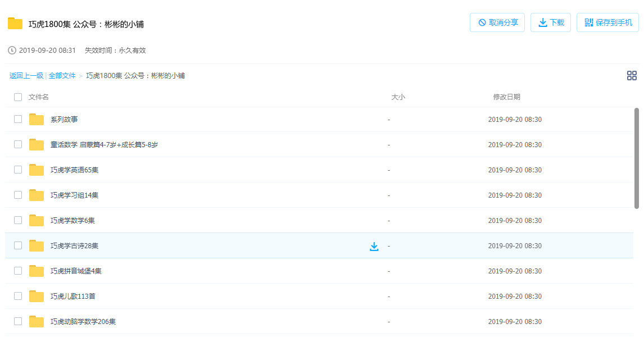Check the box for 系列故事 folder

click(x=18, y=119)
